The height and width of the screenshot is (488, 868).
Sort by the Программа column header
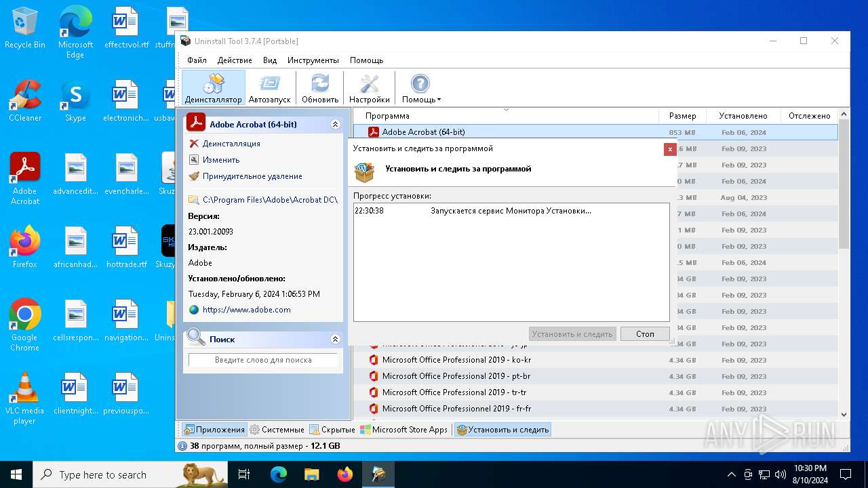click(x=505, y=116)
